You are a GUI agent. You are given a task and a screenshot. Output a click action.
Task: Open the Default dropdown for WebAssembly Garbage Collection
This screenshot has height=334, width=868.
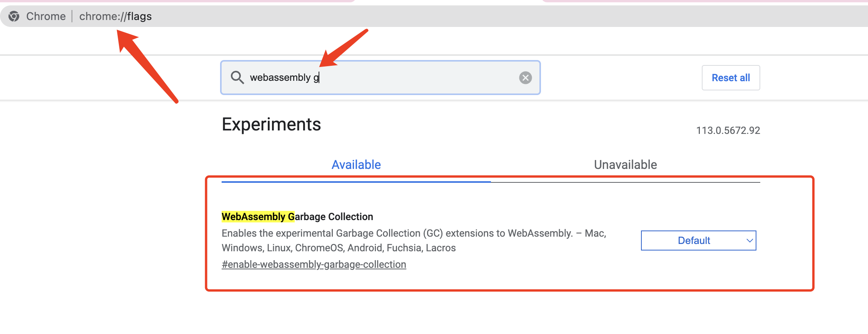[698, 240]
